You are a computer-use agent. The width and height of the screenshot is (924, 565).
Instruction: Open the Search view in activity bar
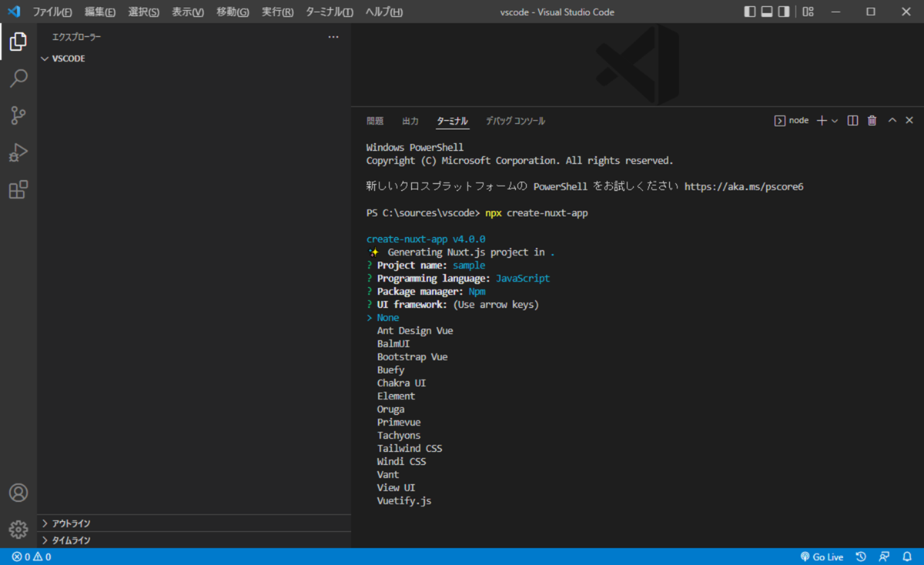(x=18, y=79)
